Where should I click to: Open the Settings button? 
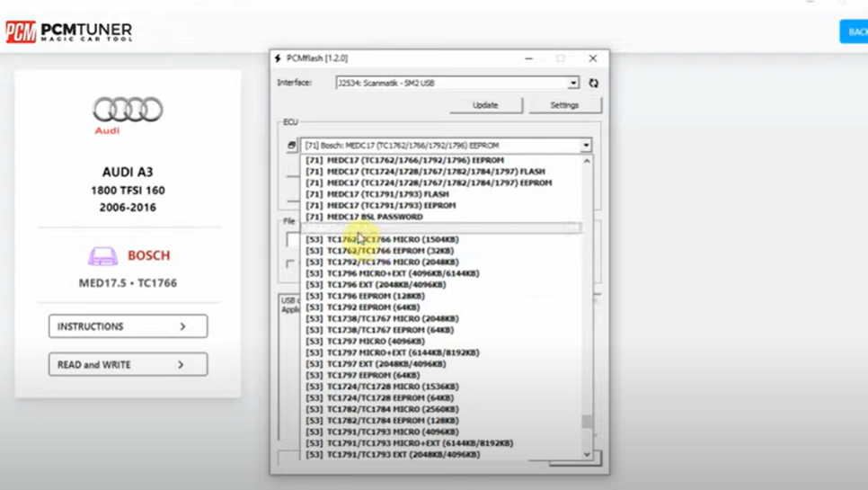(x=564, y=105)
